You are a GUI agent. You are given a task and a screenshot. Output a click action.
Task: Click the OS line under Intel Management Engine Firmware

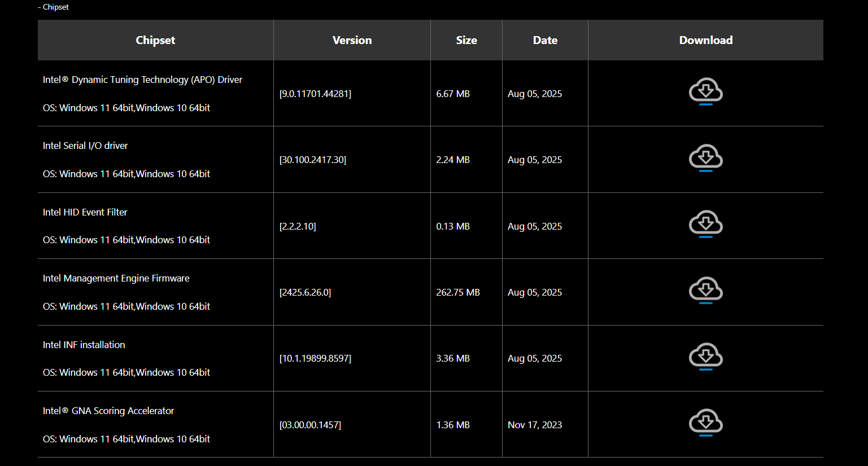pos(127,306)
